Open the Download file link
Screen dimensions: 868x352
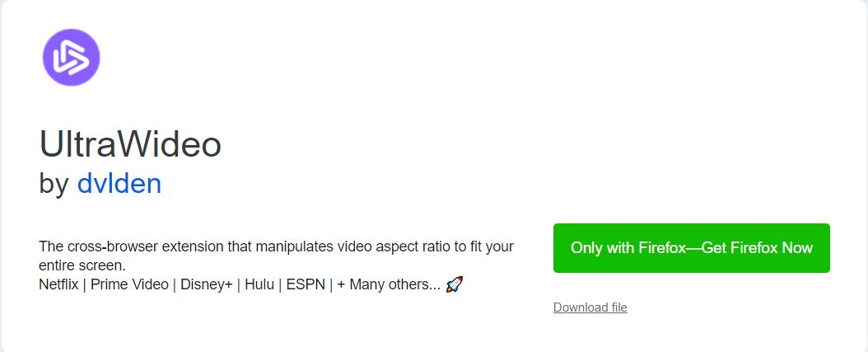[x=590, y=307]
